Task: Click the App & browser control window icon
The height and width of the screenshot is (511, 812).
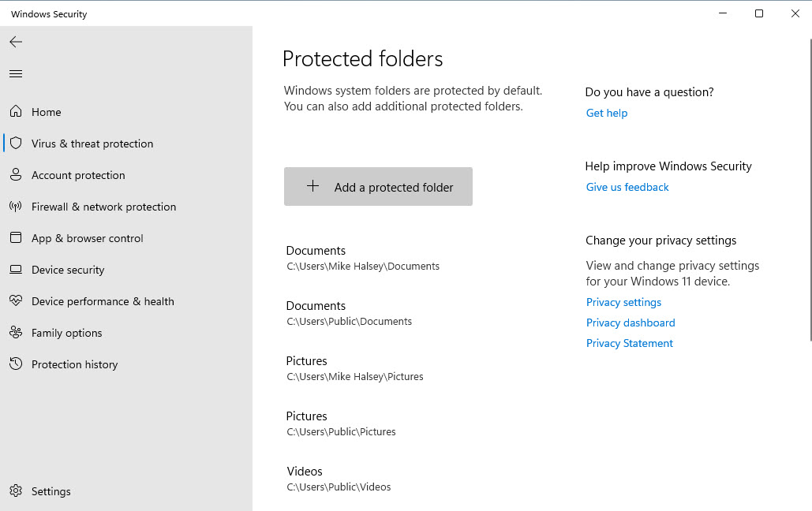Action: (16, 238)
